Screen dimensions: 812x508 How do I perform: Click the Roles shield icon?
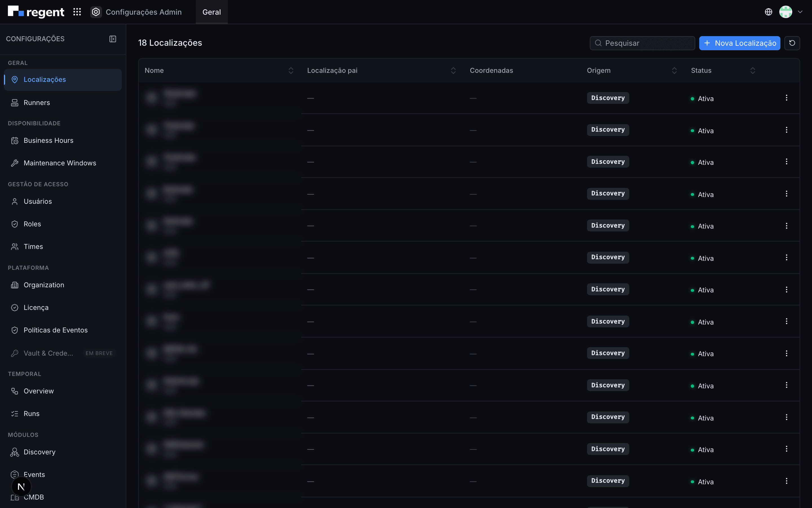(x=14, y=224)
